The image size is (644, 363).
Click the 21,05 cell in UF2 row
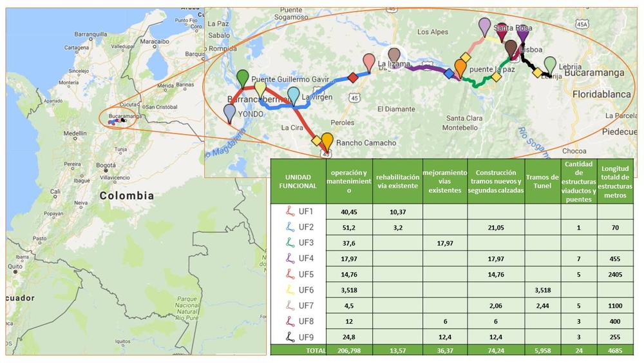(496, 228)
